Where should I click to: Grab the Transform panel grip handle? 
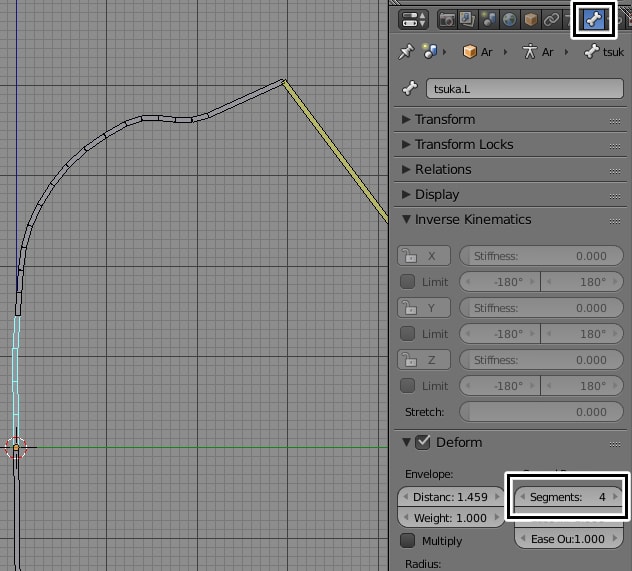point(615,121)
